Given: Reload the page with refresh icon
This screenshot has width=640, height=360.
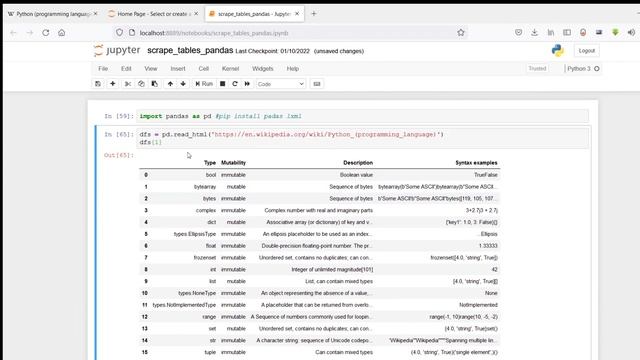Looking at the screenshot, I should click(46, 33).
